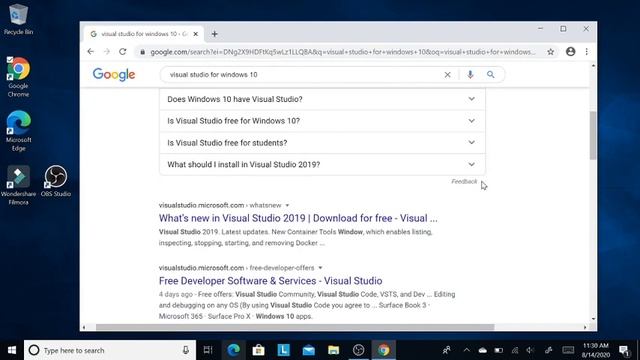The width and height of the screenshot is (640, 360).
Task: Start voice search with the microphone icon
Action: (x=470, y=74)
